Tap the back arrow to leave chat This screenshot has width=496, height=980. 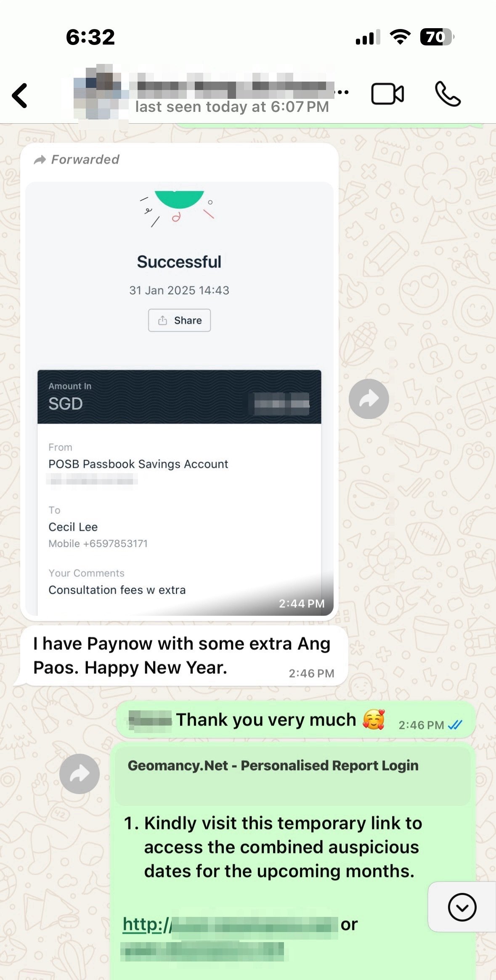click(x=20, y=95)
